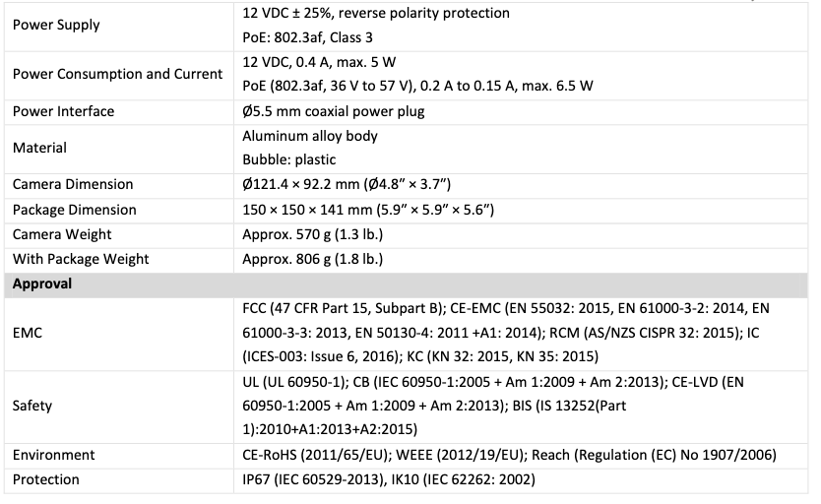Click the With Package Weight label
The image size is (821, 504).
coord(81,259)
